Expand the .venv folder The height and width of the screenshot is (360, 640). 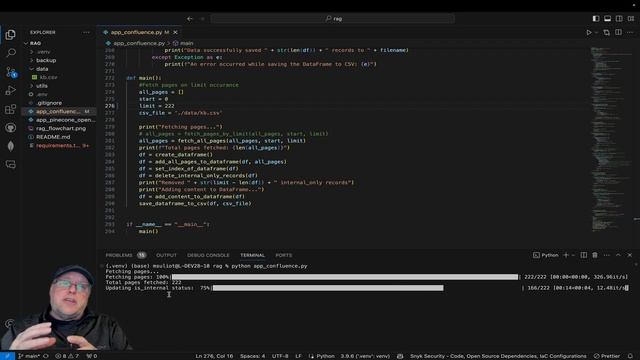pyautogui.click(x=43, y=52)
